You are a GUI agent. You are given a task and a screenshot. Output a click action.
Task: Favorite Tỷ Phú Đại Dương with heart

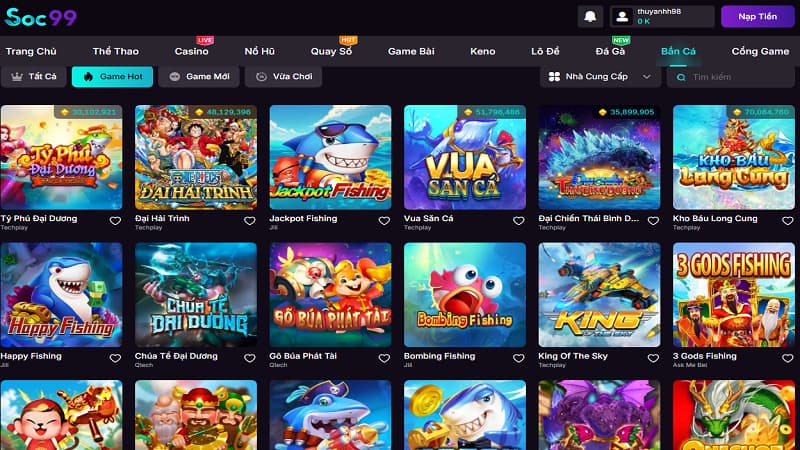[x=115, y=221]
